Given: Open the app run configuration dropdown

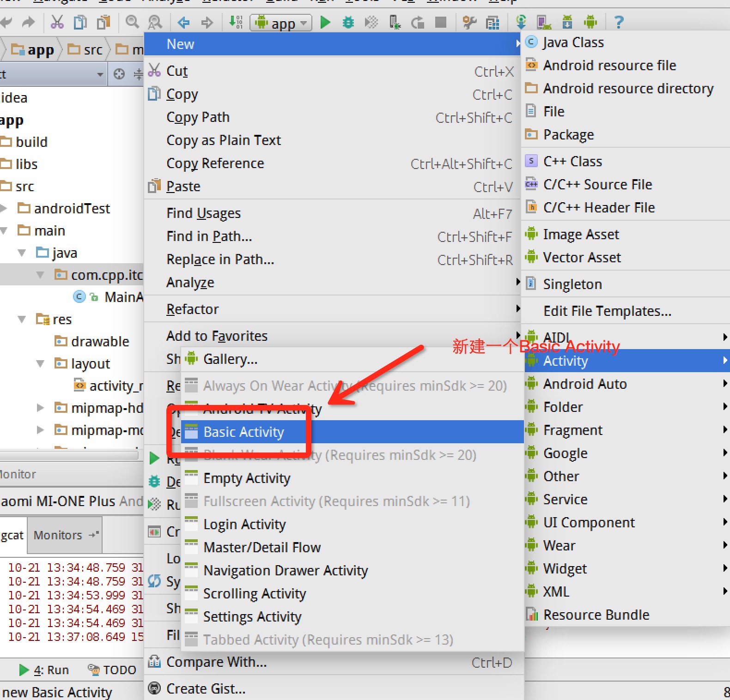Looking at the screenshot, I should pos(281,23).
